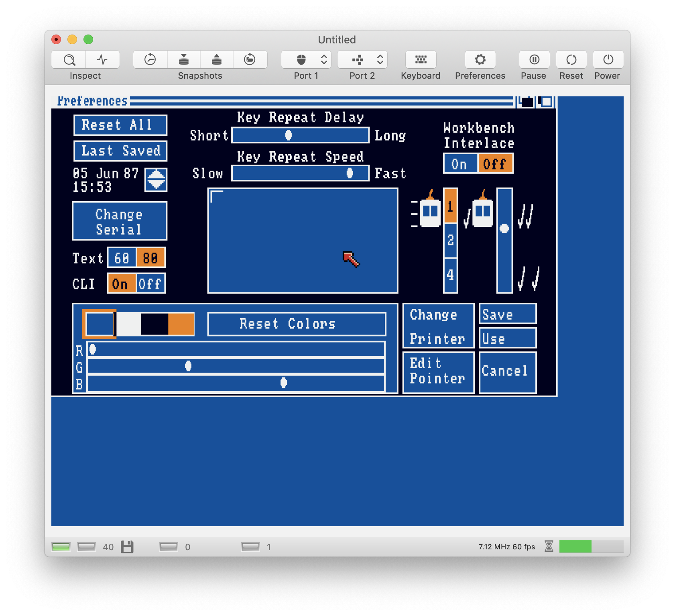Screen dimensions: 675x616
Task: Click the drive LED next to 0
Action: [x=169, y=547]
